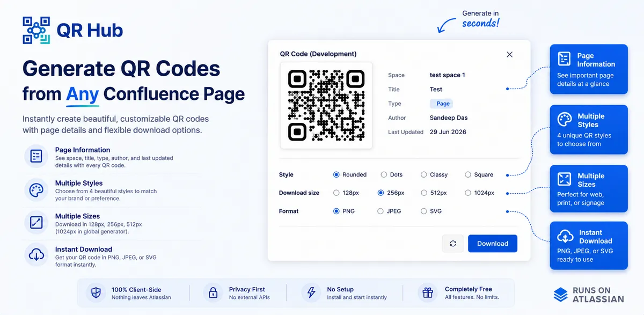This screenshot has height=315, width=644.
Task: Click the 'No Setup' badge text
Action: point(340,289)
